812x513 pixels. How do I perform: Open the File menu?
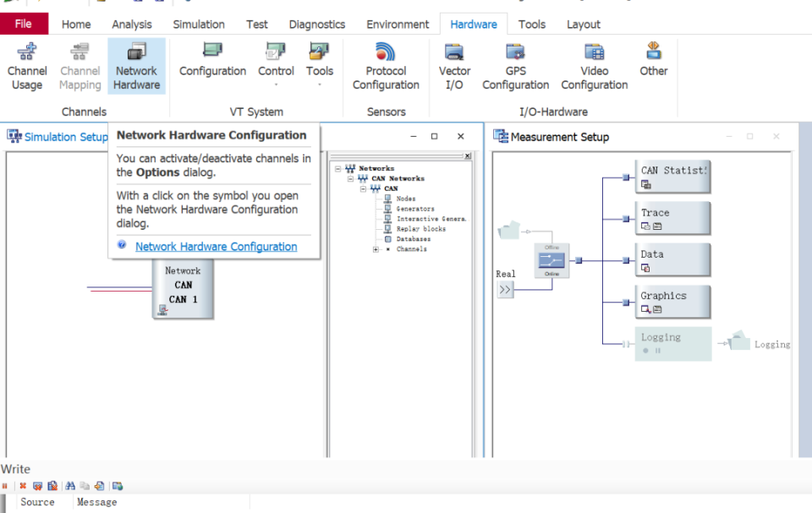click(24, 25)
